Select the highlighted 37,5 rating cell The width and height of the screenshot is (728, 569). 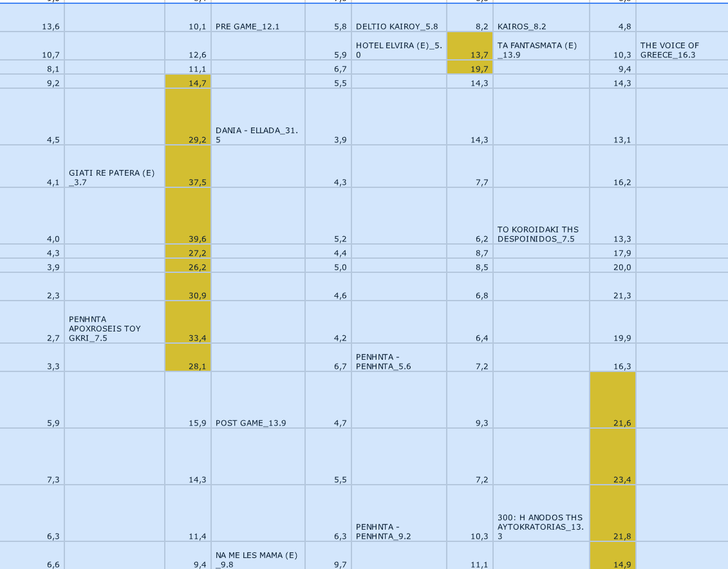click(188, 167)
